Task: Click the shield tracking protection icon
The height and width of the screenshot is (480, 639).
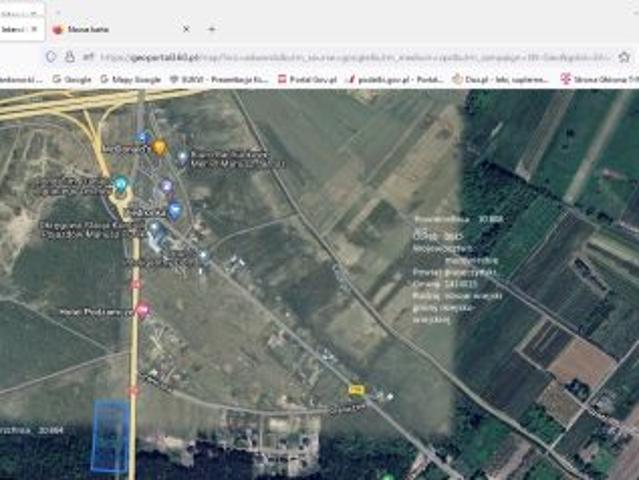Action: coord(51,57)
